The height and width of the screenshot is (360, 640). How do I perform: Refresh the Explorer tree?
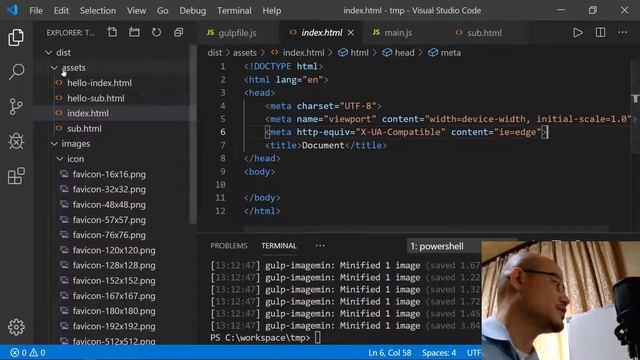point(156,32)
